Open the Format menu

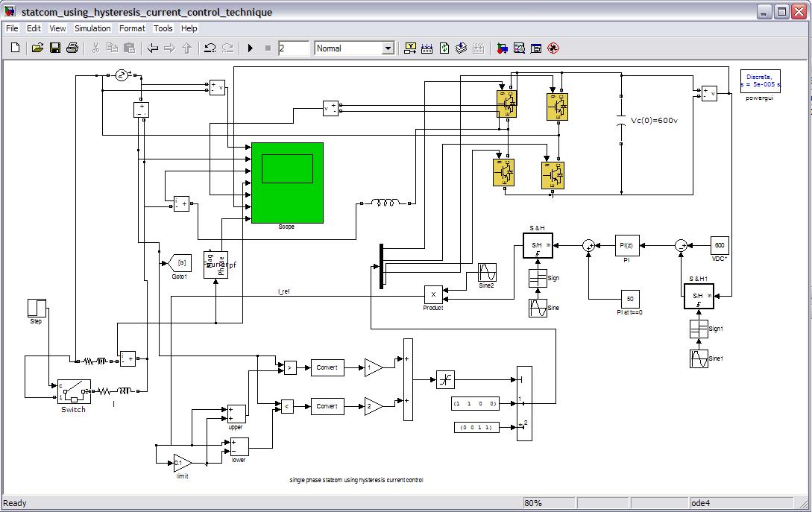pos(132,28)
